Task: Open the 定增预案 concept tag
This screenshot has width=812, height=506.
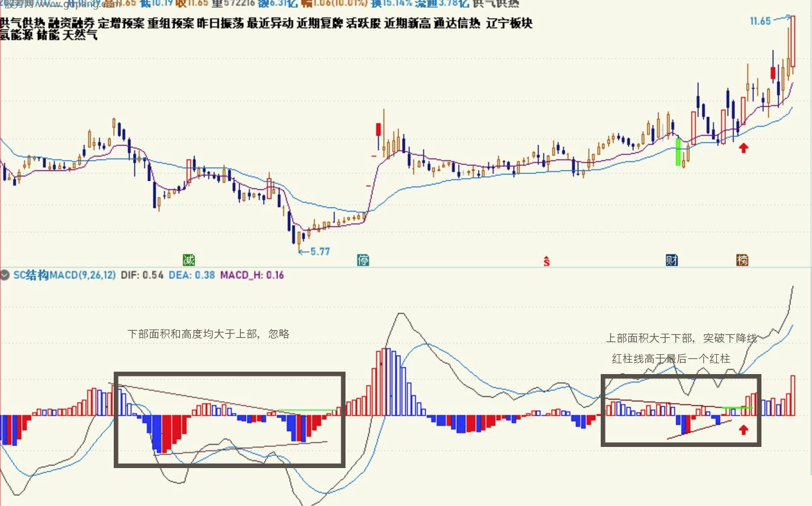Action: (x=121, y=23)
